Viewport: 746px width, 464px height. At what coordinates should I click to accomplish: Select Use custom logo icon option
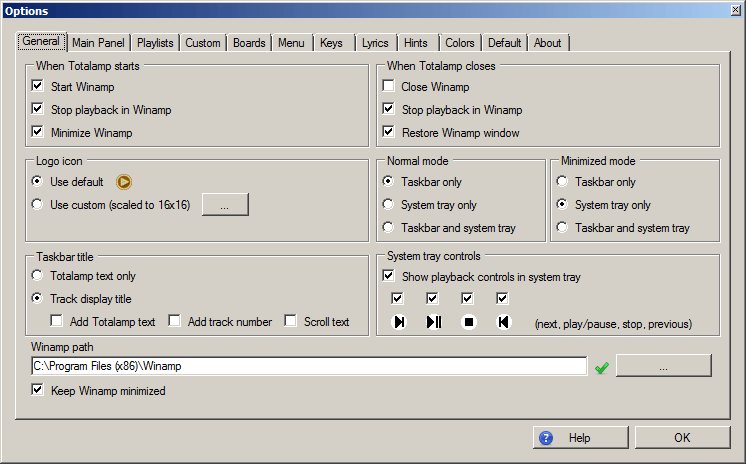point(37,204)
